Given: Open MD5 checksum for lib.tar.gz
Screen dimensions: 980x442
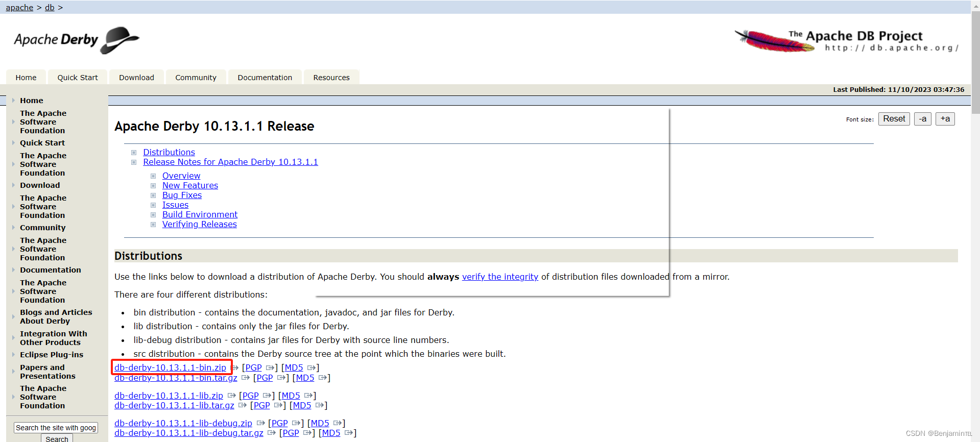Looking at the screenshot, I should pyautogui.click(x=302, y=405).
